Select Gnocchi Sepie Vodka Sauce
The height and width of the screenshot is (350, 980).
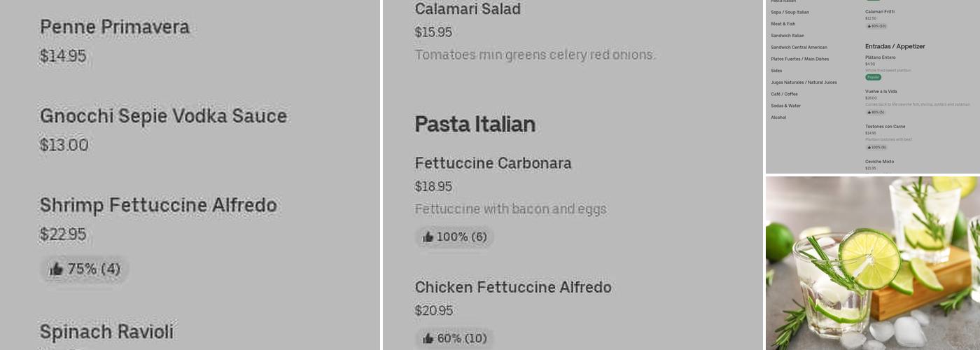pyautogui.click(x=164, y=116)
